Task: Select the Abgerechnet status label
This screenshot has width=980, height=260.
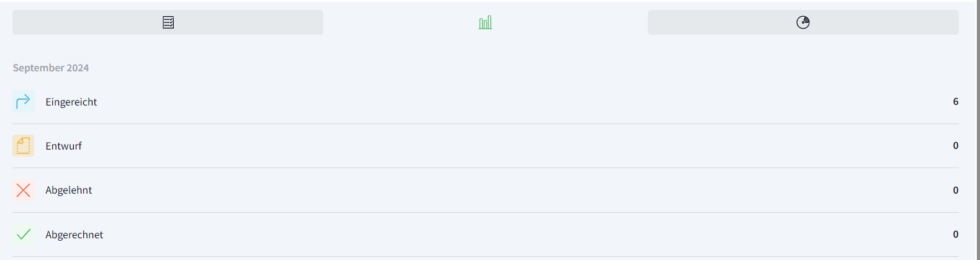Action: 74,235
